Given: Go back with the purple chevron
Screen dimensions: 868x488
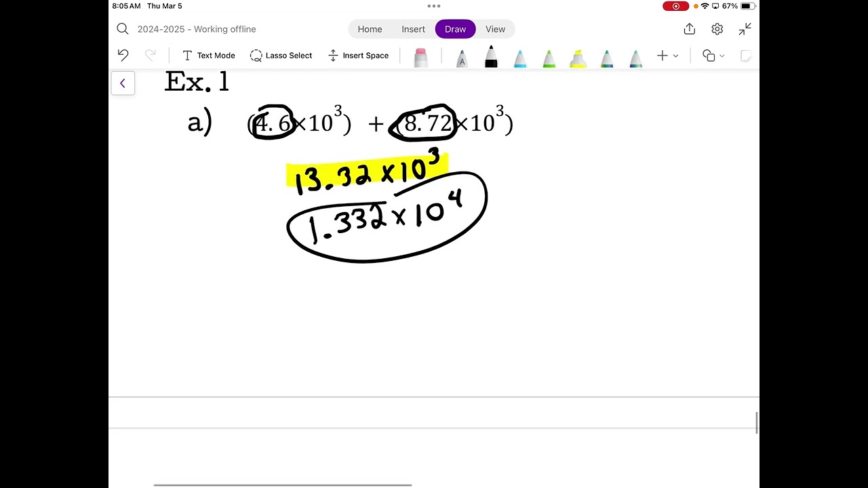Looking at the screenshot, I should [123, 83].
